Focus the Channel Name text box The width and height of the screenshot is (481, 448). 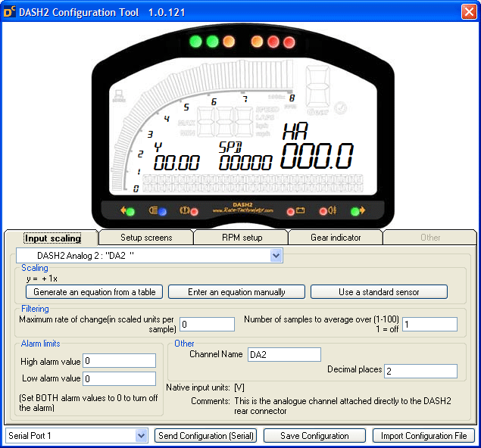284,354
